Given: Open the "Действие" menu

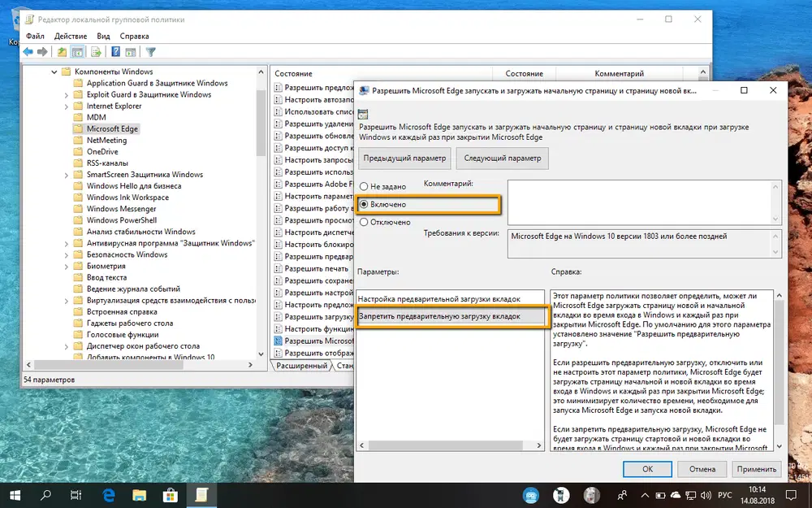Looking at the screenshot, I should click(70, 36).
